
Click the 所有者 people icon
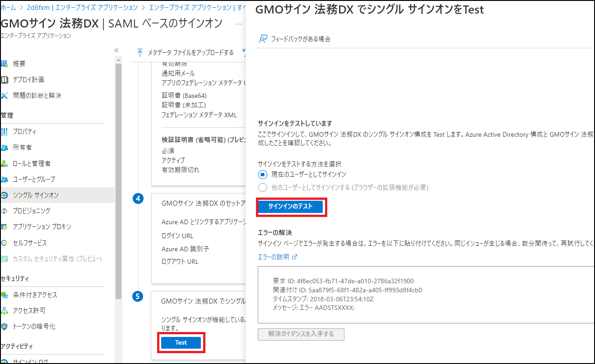click(x=5, y=147)
